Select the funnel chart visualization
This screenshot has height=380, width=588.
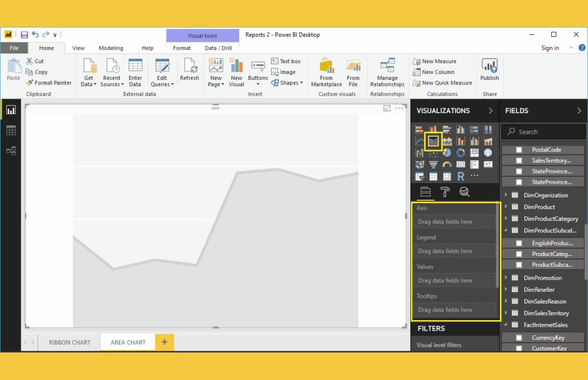(x=433, y=165)
